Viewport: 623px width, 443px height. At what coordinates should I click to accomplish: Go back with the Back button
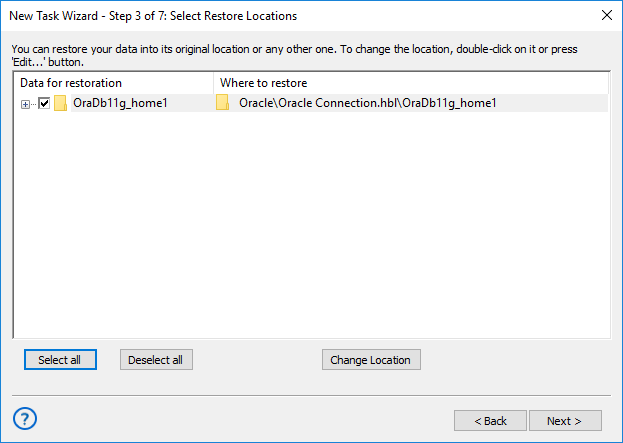click(490, 421)
